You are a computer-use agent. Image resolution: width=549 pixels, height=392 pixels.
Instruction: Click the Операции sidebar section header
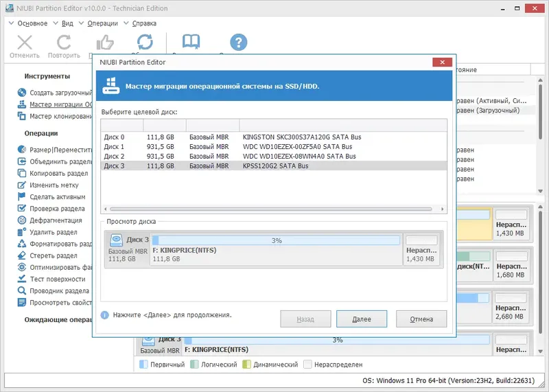pos(41,133)
